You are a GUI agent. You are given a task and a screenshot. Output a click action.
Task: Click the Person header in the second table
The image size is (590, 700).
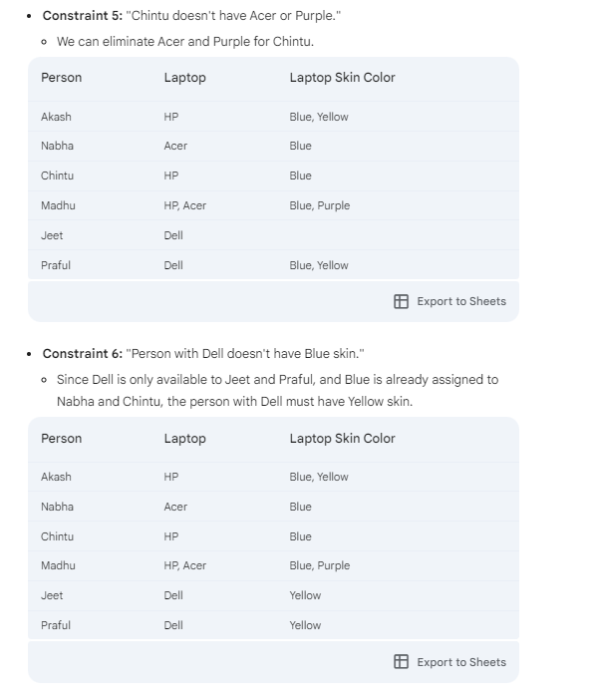(61, 438)
